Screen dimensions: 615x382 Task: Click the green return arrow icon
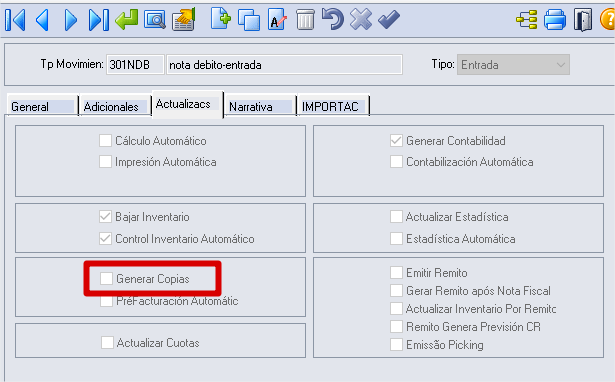127,20
